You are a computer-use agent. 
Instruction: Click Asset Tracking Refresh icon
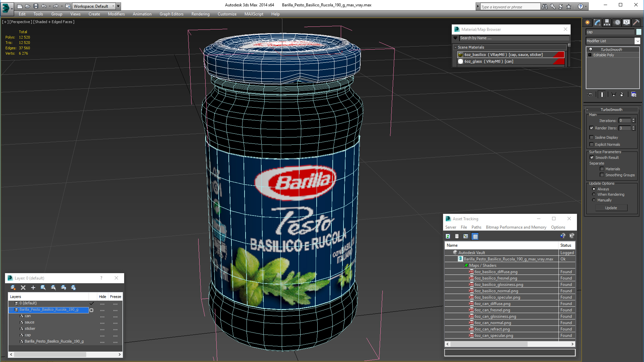(x=448, y=236)
